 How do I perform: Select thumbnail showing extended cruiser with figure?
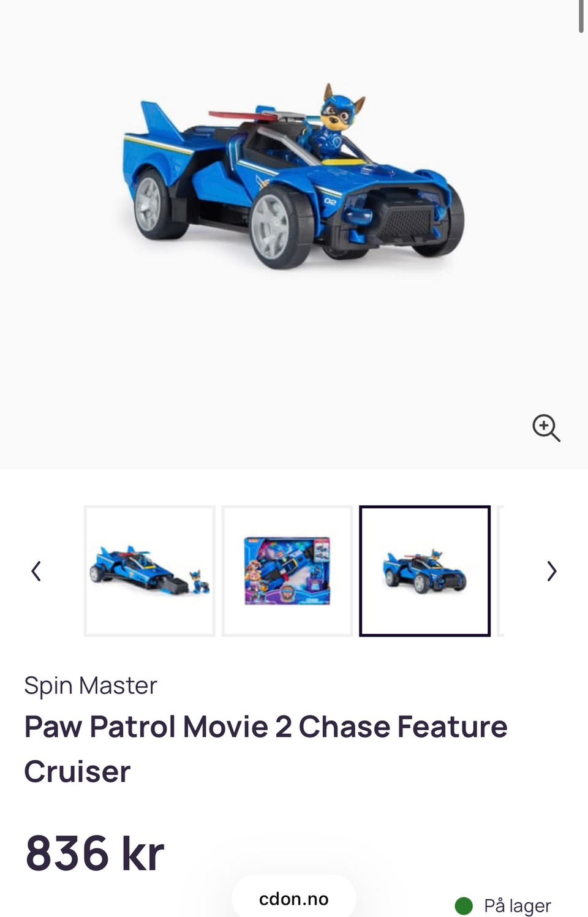(x=149, y=571)
